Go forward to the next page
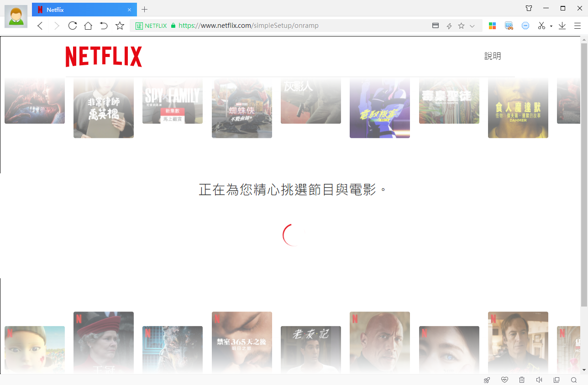588x385 pixels. pyautogui.click(x=57, y=26)
